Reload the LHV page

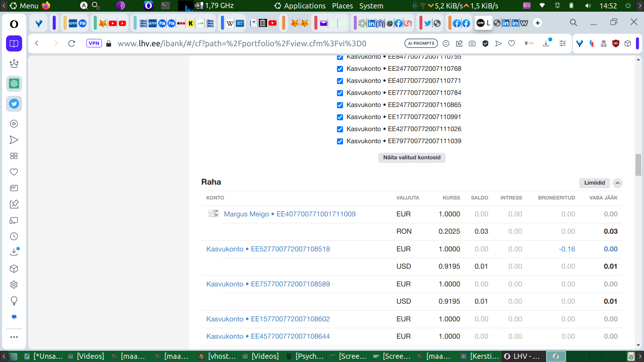pyautogui.click(x=72, y=43)
